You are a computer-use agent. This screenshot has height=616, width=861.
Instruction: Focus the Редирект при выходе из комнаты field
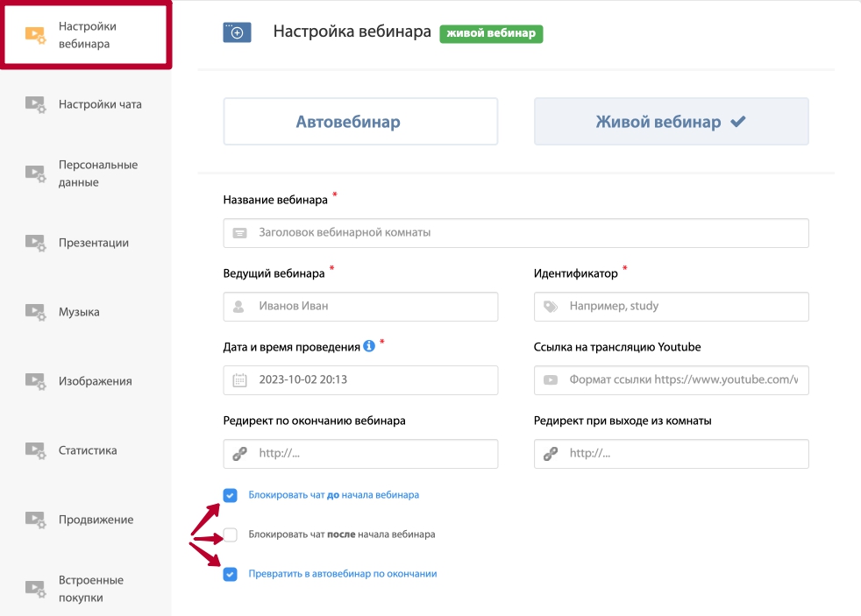tap(671, 454)
